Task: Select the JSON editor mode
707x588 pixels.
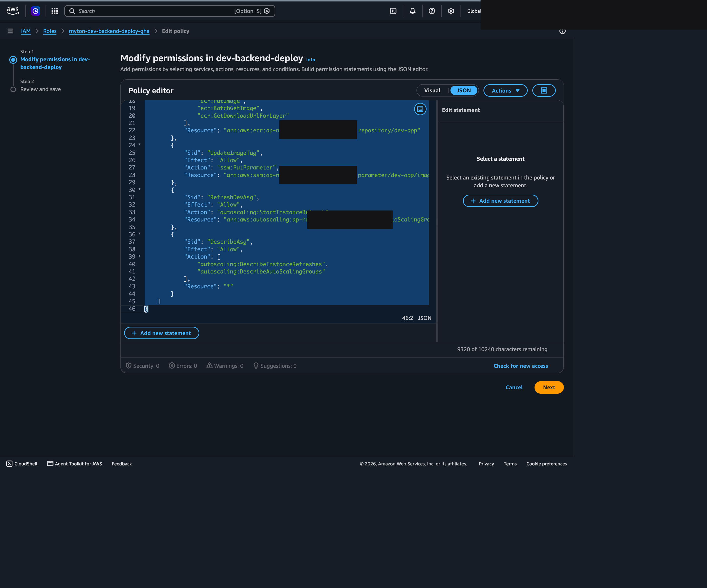Action: pos(464,91)
